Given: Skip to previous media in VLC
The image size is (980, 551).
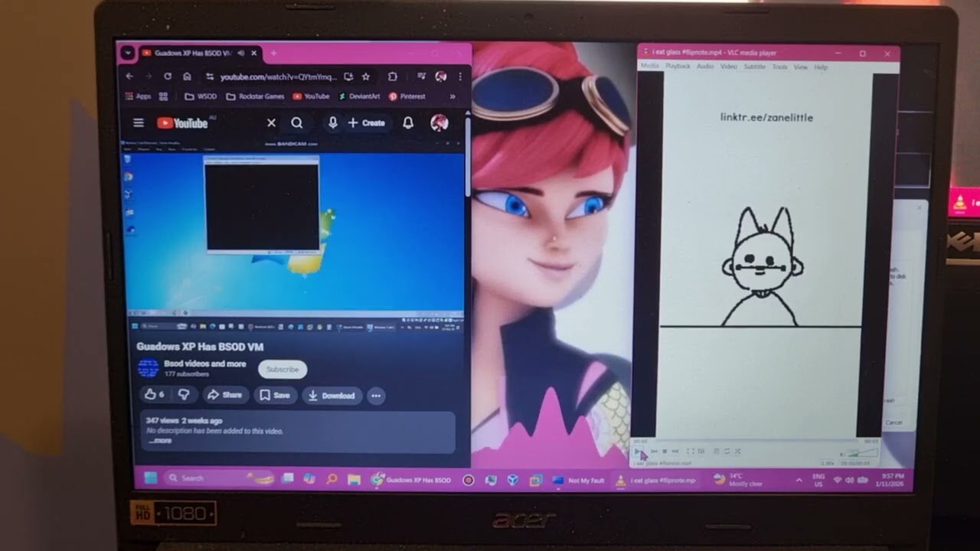Looking at the screenshot, I should [x=654, y=452].
